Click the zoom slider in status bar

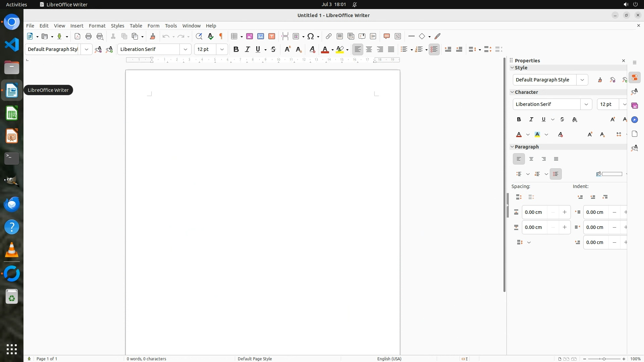click(604, 359)
